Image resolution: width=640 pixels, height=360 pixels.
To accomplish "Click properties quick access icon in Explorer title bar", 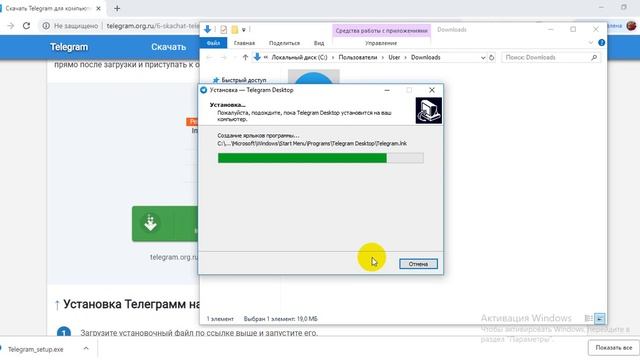I will tap(223, 30).
